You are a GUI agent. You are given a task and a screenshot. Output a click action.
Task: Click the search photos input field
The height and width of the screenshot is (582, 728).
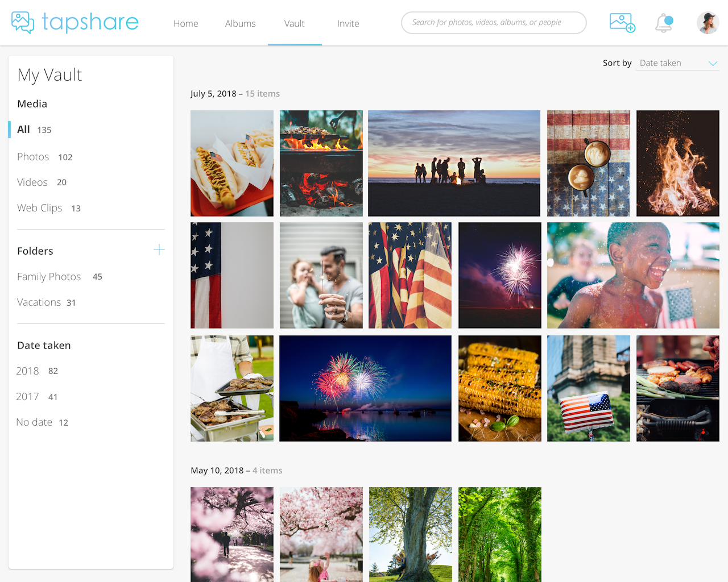[x=494, y=23]
